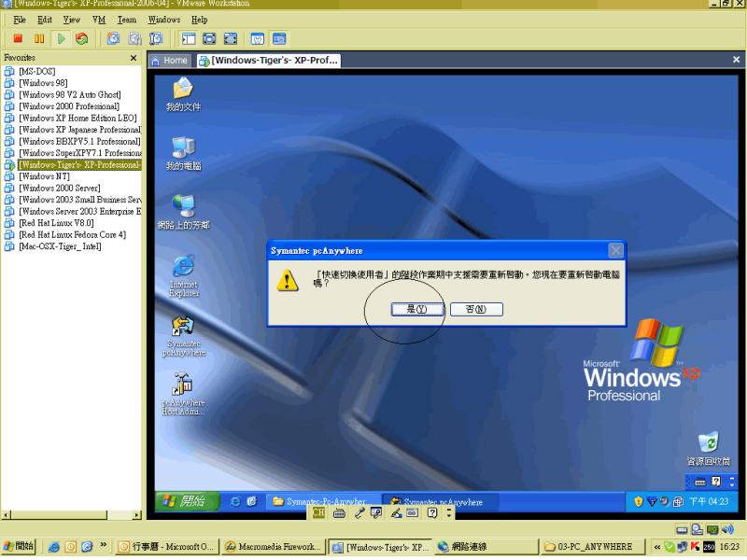
Task: Click the Console View toolbar icon
Action: click(278, 38)
